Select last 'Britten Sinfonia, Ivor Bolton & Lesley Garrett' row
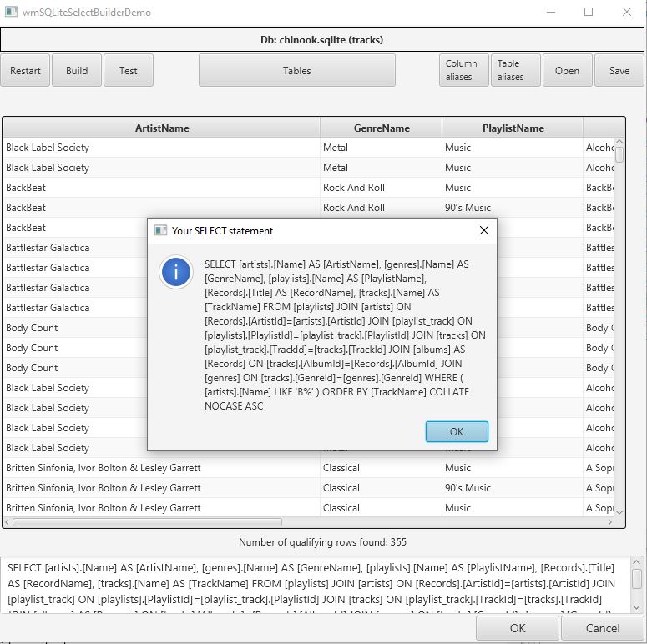This screenshot has width=647, height=644. pyautogui.click(x=161, y=508)
